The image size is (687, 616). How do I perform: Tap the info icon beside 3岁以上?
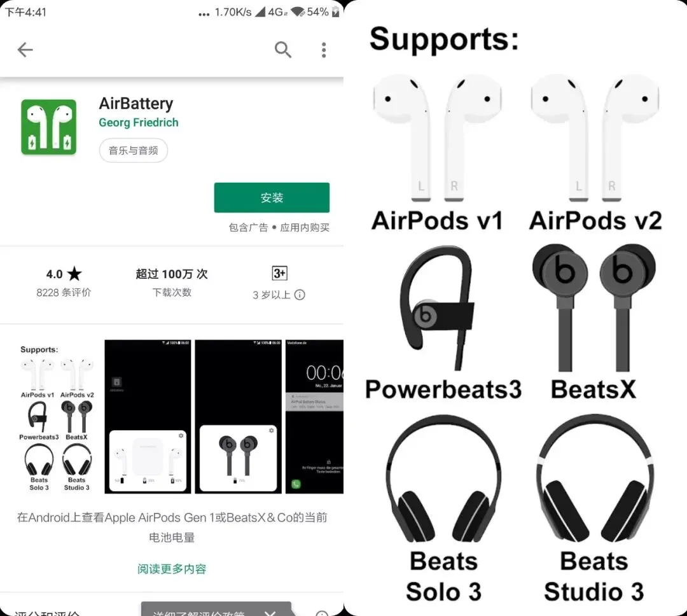(x=300, y=295)
